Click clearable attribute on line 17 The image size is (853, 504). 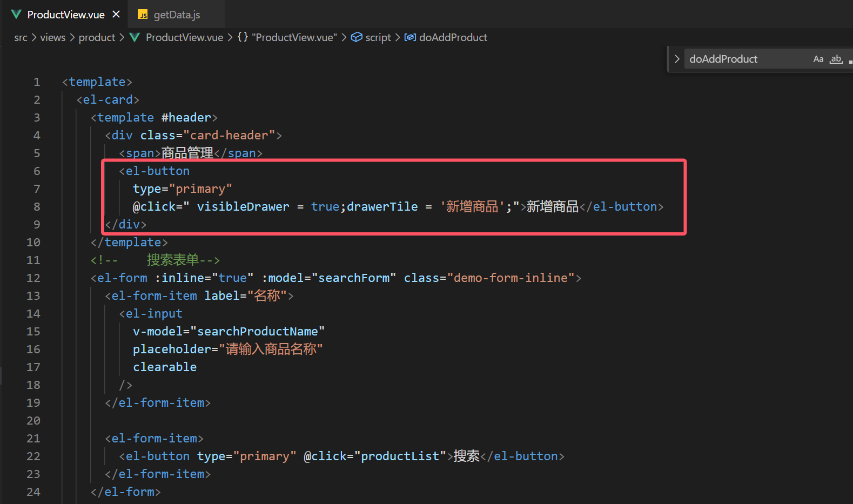coord(165,367)
